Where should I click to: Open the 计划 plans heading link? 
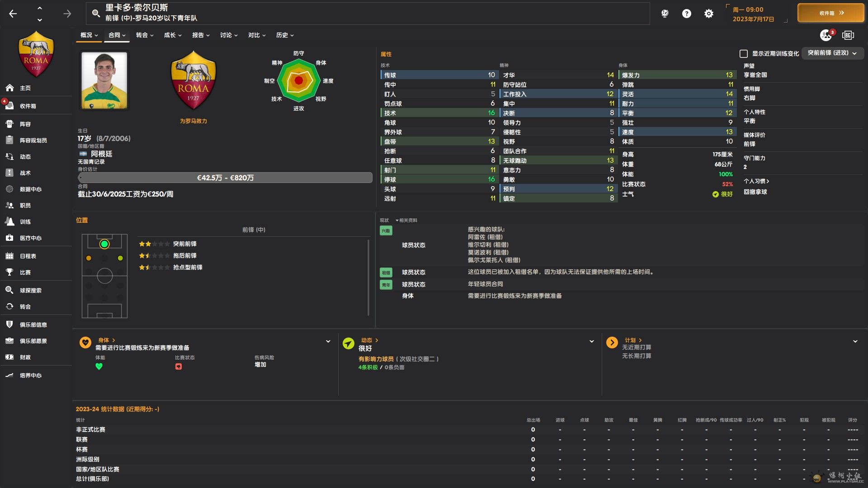(x=633, y=340)
